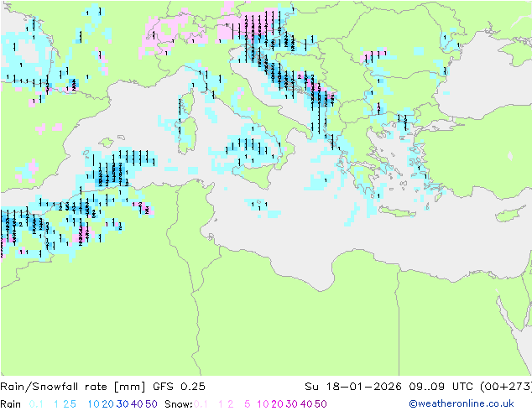Pick the snow legend 5 value
Viewport: 532px width, 411px height.
tap(248, 404)
